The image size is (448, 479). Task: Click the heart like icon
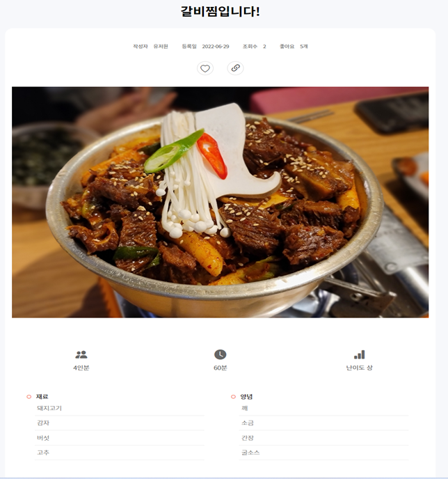pyautogui.click(x=205, y=68)
